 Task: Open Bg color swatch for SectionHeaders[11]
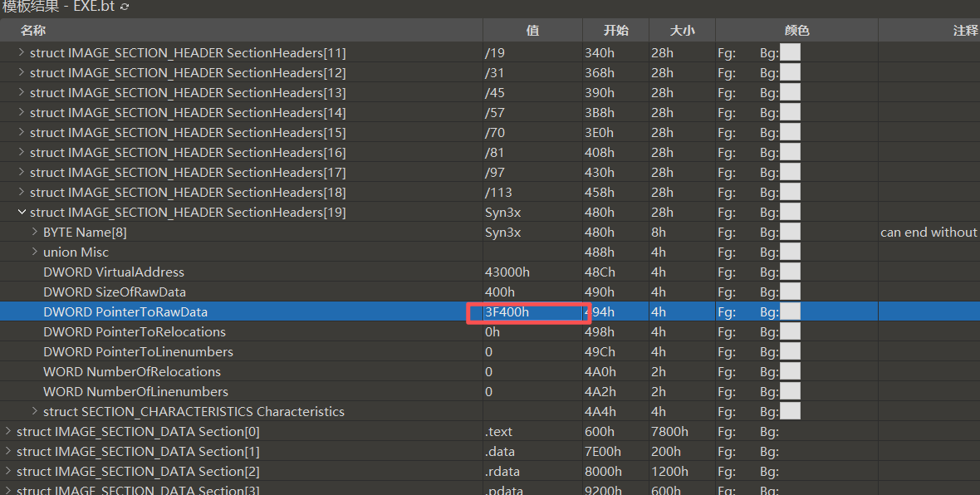[790, 52]
